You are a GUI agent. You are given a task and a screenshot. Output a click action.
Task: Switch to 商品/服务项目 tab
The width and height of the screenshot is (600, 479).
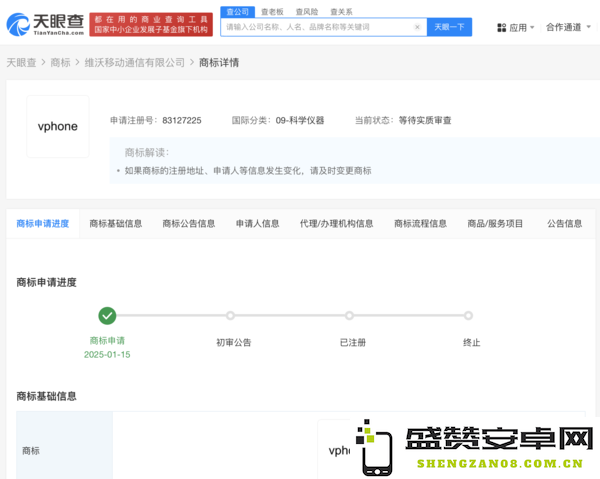[495, 223]
